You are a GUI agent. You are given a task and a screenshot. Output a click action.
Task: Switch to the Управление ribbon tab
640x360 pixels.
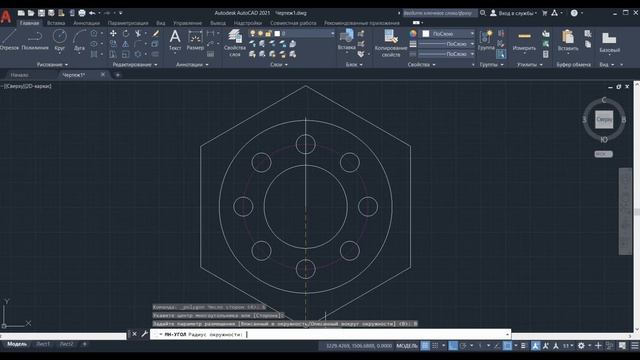[187, 23]
